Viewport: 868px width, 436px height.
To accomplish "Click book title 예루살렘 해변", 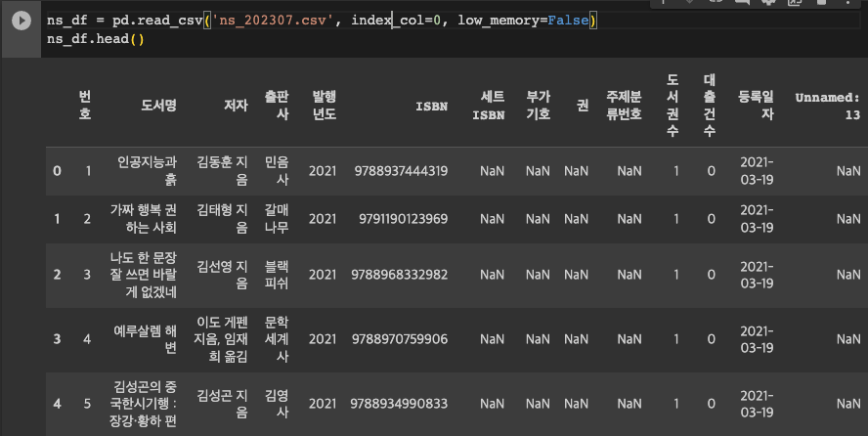I will coord(145,339).
